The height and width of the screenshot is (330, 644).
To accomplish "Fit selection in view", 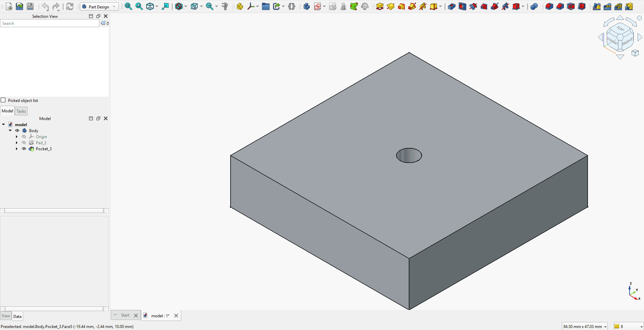I will pyautogui.click(x=139, y=6).
